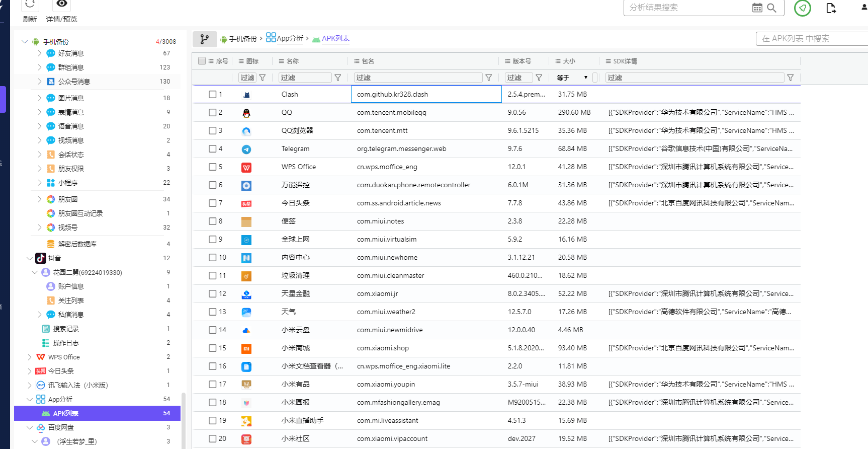
Task: Click the green shield icon at top right
Action: 803,8
